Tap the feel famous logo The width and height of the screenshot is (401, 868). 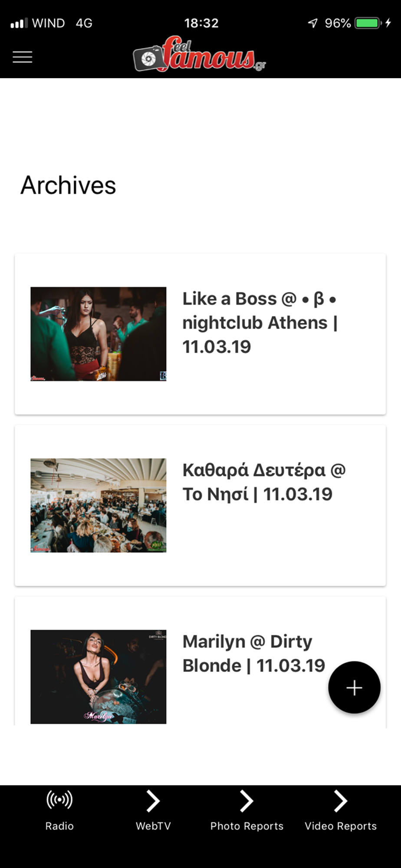click(x=200, y=54)
